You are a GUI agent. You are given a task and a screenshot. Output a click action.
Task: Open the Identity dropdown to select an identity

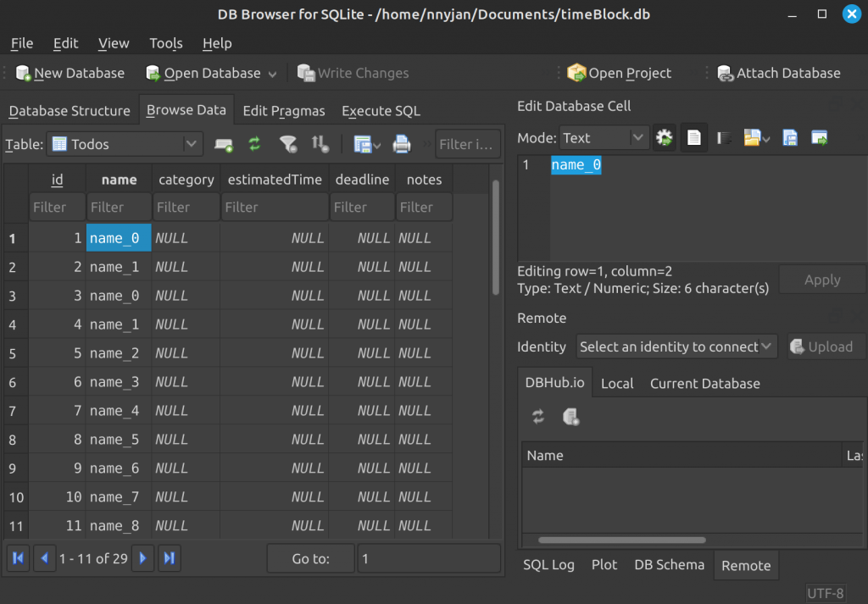coord(676,346)
